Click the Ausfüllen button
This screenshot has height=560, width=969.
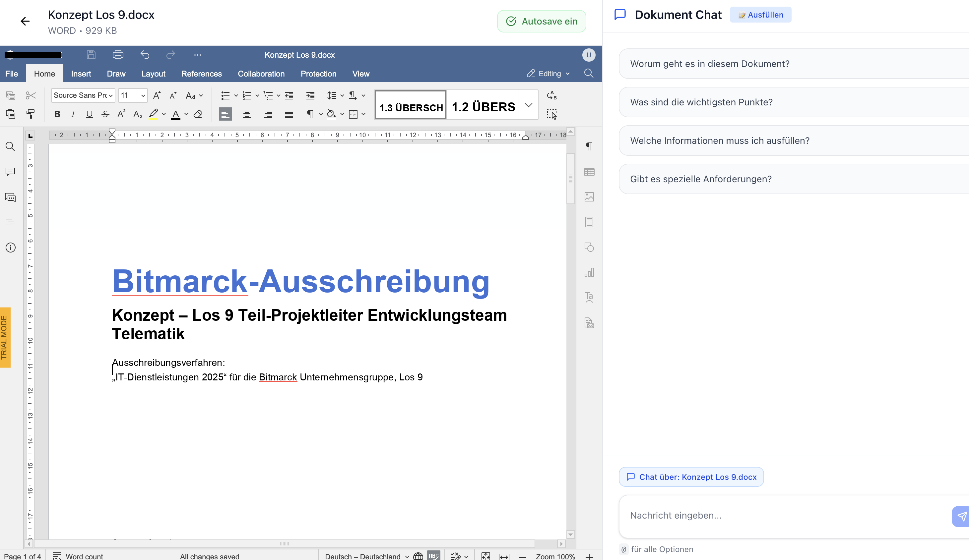click(x=760, y=15)
